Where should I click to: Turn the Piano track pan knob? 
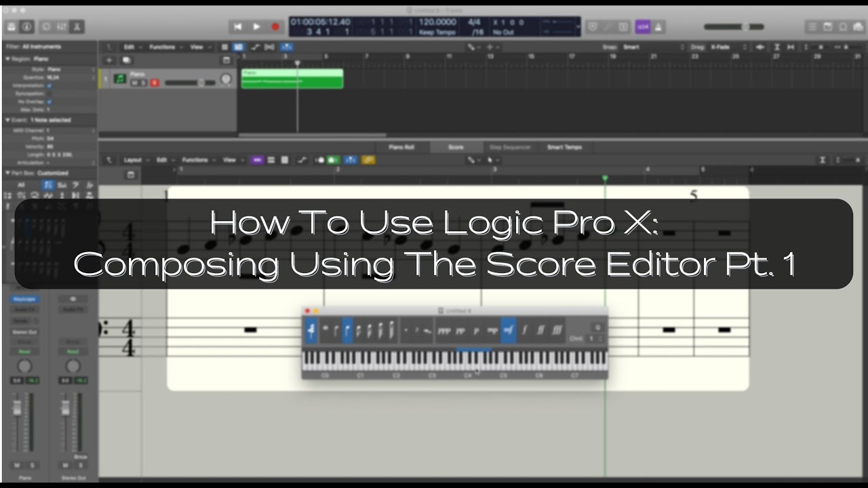tap(226, 79)
